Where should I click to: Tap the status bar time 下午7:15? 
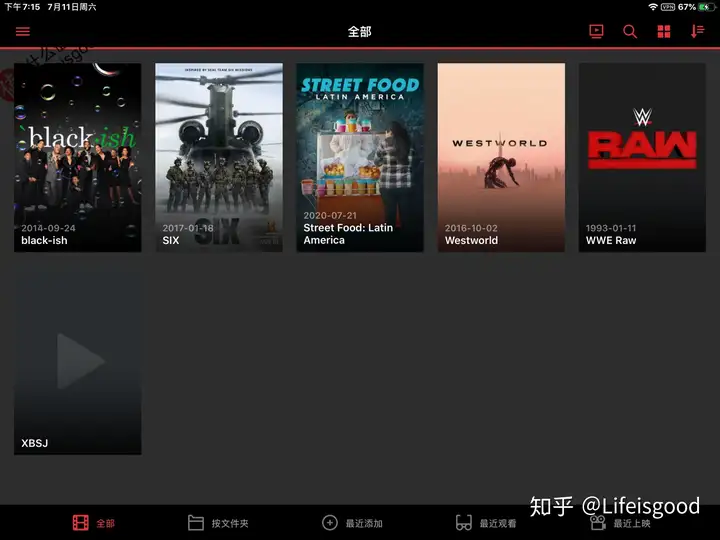click(x=22, y=7)
